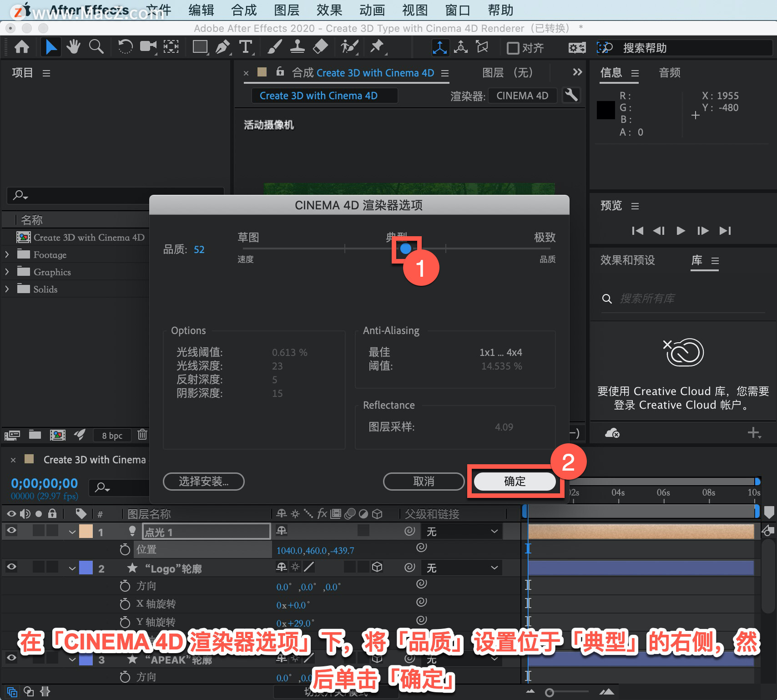Switch to the 音频 tab

(x=670, y=72)
